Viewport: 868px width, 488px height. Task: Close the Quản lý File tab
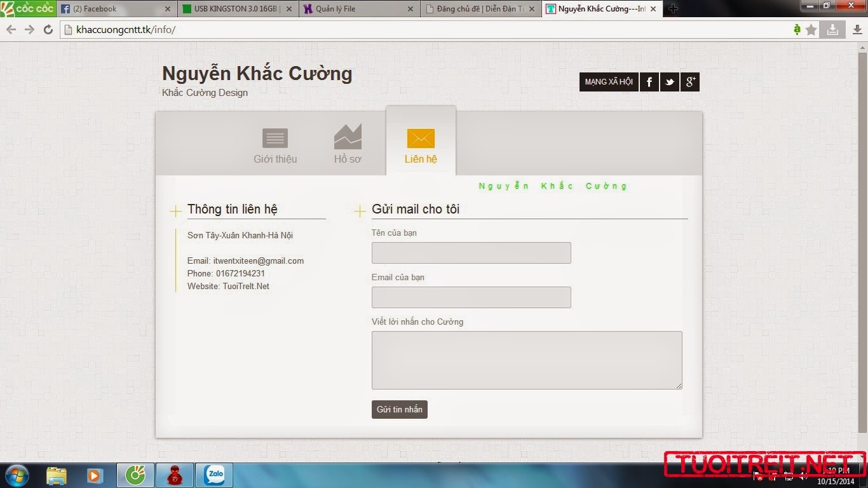coord(410,9)
